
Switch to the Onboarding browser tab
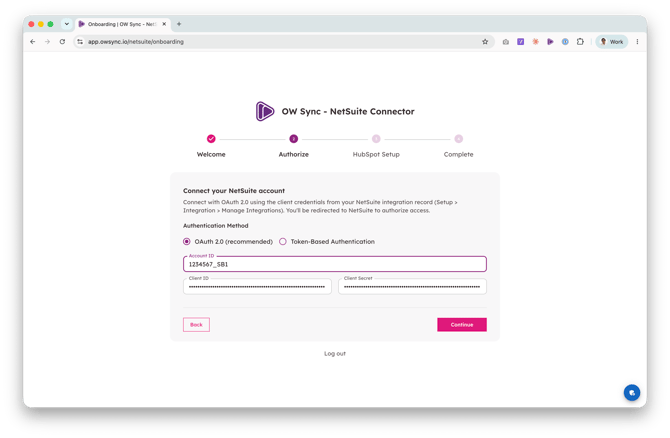point(123,24)
